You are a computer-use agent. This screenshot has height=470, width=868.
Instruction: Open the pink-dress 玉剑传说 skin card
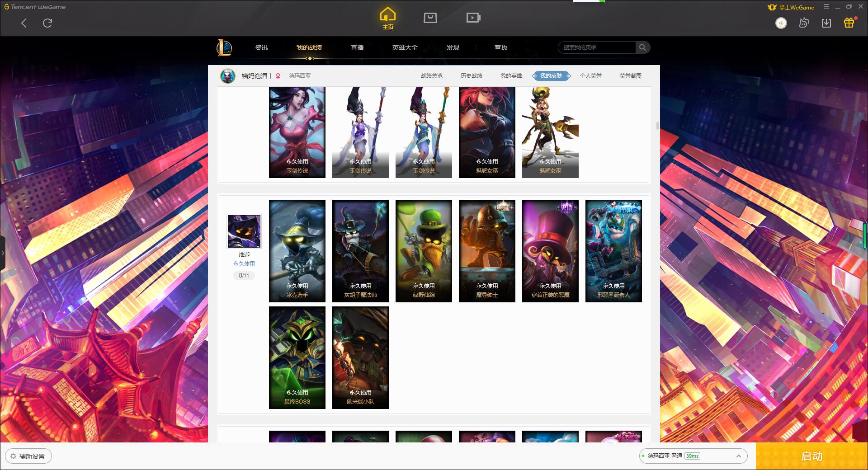(297, 132)
